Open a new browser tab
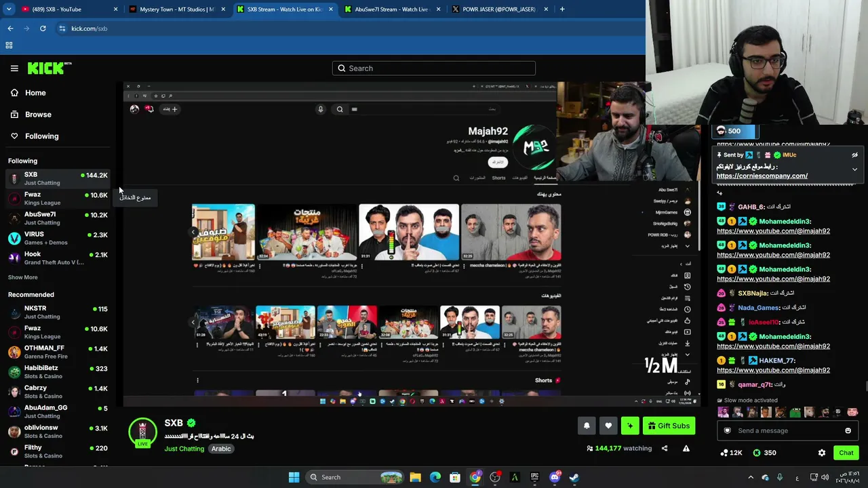Screen dimensions: 868x488 coord(562,9)
